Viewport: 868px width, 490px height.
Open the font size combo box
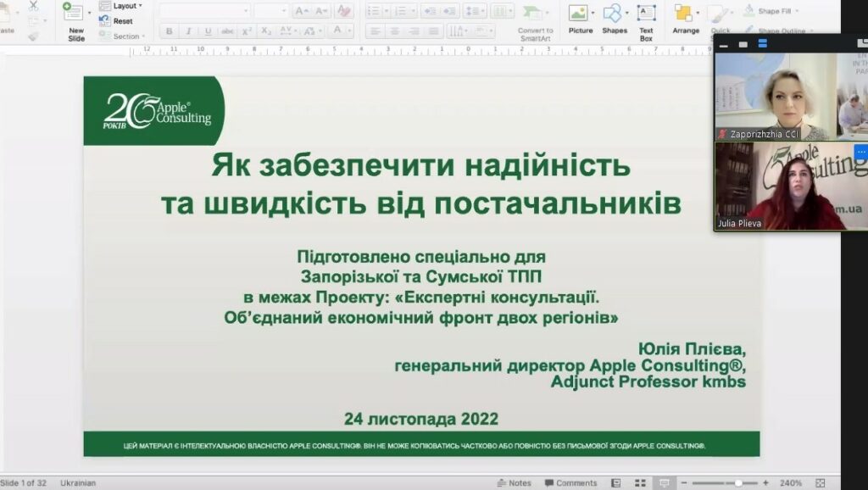tap(270, 10)
